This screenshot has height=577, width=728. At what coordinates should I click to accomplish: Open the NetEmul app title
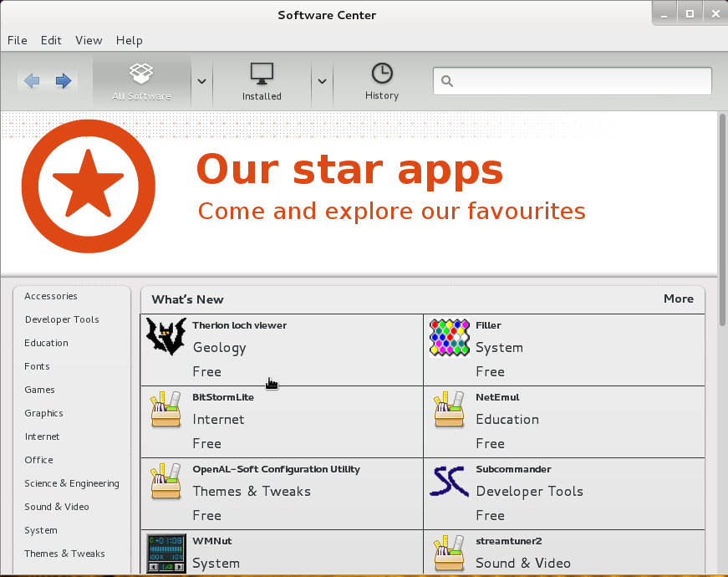497,398
